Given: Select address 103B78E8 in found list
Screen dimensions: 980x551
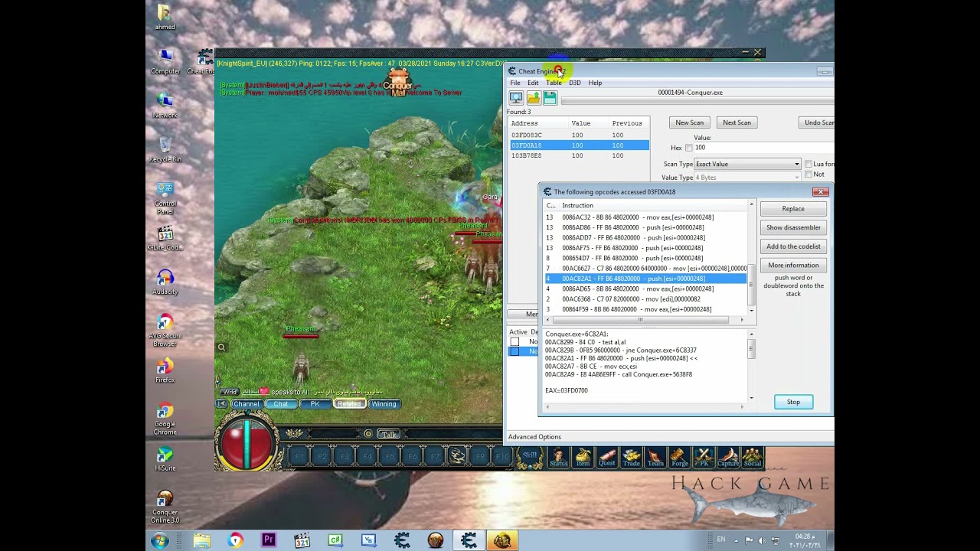Looking at the screenshot, I should point(579,155).
